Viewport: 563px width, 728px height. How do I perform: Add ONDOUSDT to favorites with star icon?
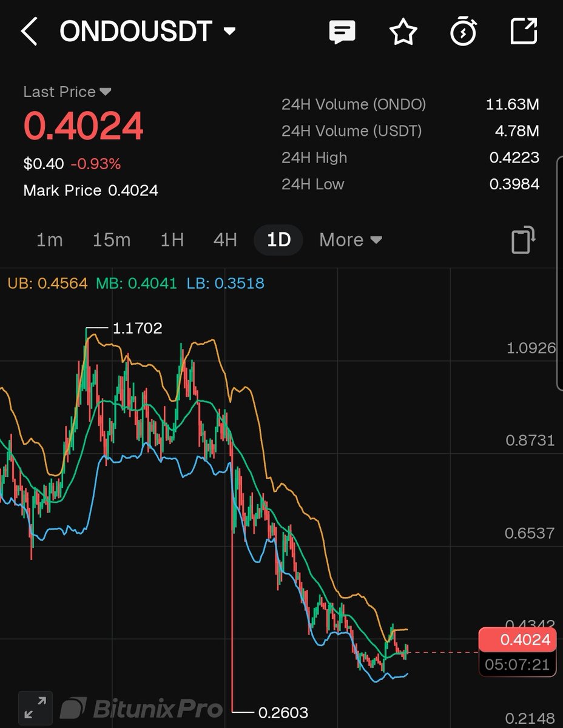(x=403, y=32)
